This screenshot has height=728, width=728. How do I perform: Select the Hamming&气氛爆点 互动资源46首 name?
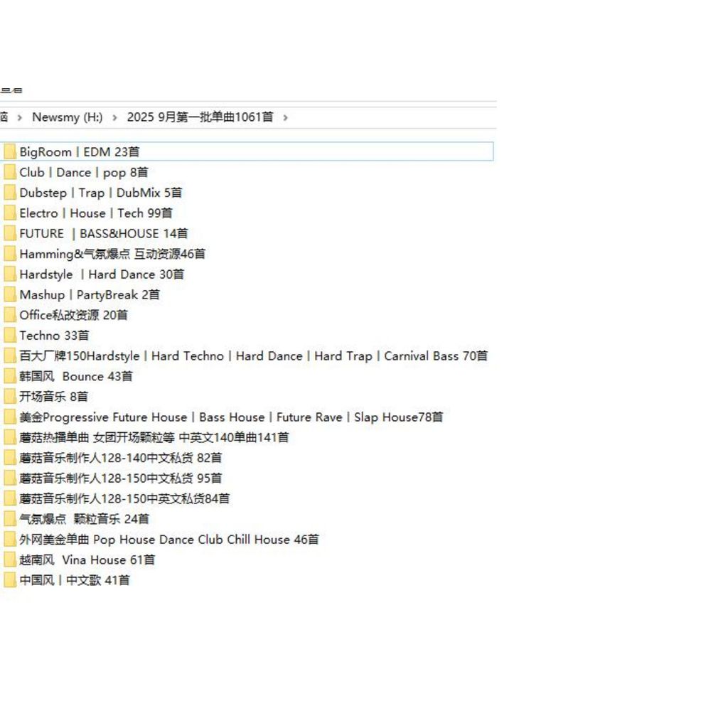coord(112,255)
